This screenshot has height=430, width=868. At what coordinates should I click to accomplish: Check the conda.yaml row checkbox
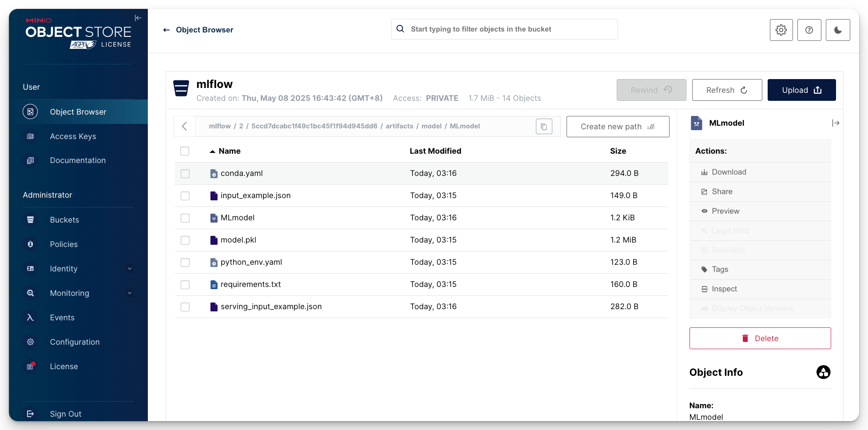click(x=185, y=174)
